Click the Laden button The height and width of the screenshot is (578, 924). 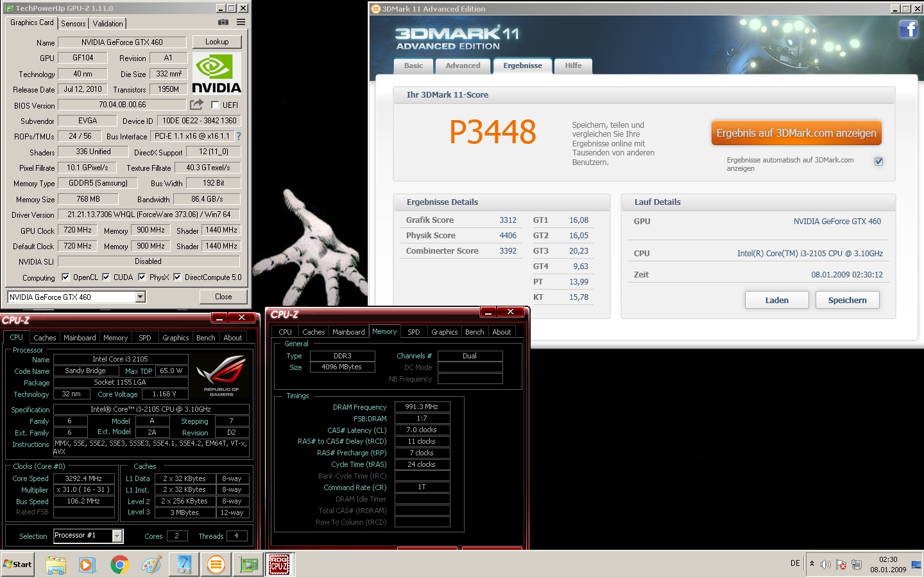[x=776, y=300]
